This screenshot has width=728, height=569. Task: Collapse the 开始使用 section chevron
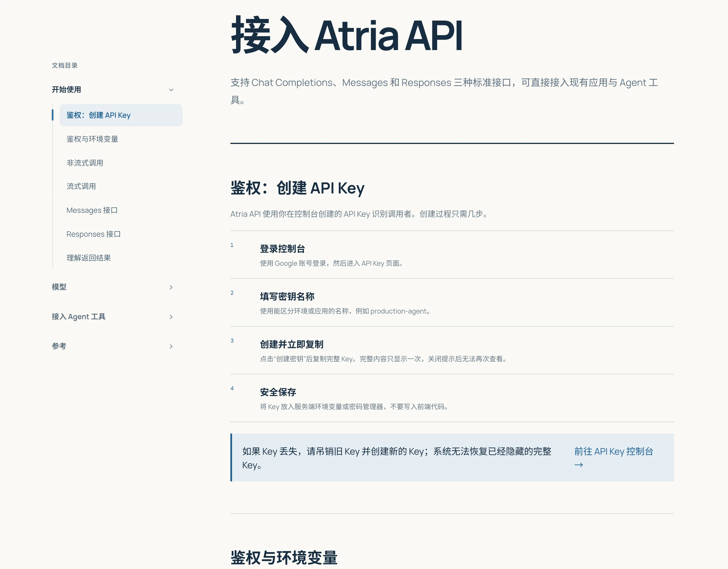tap(171, 90)
